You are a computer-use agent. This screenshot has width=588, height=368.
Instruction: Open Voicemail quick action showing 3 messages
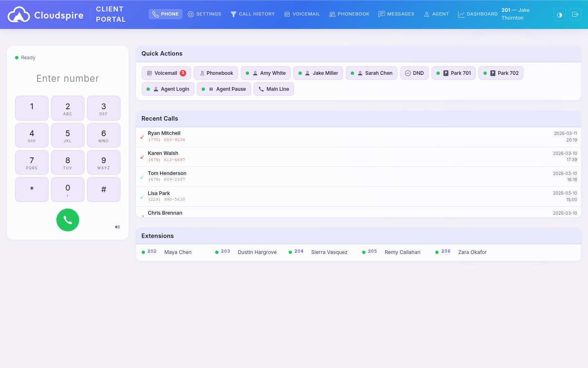166,73
